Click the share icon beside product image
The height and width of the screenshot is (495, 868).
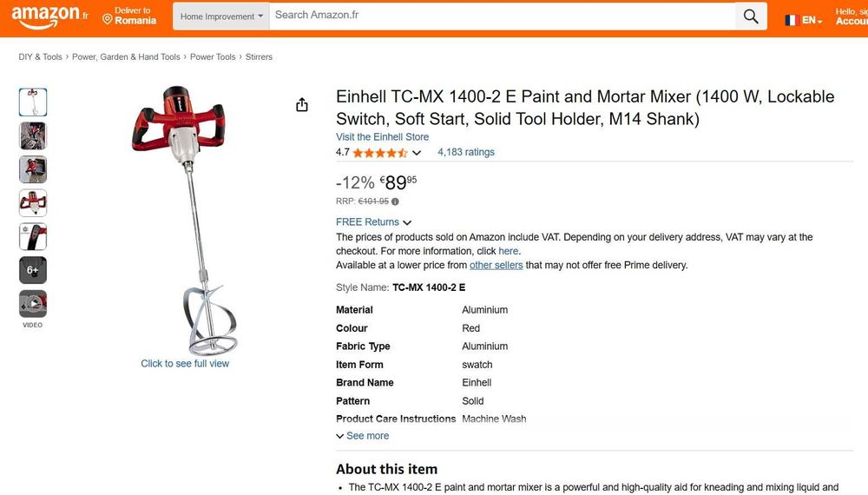click(302, 105)
